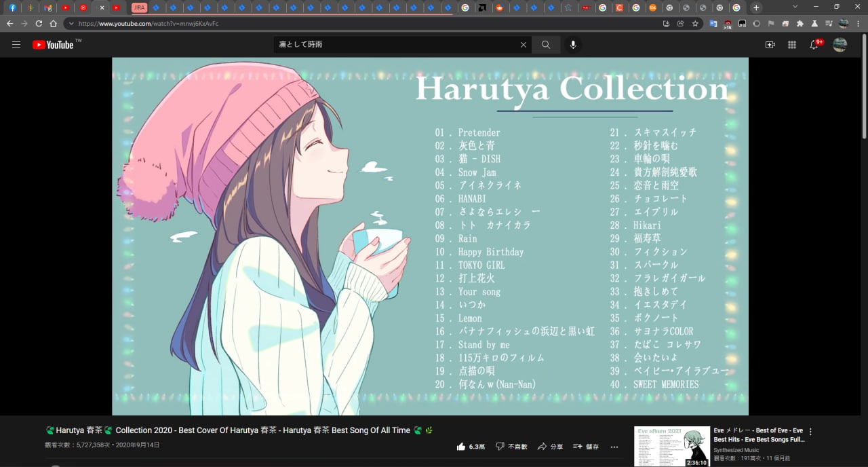Screen dimensions: 868x467
Task: Save the video to a playlist
Action: [586, 447]
